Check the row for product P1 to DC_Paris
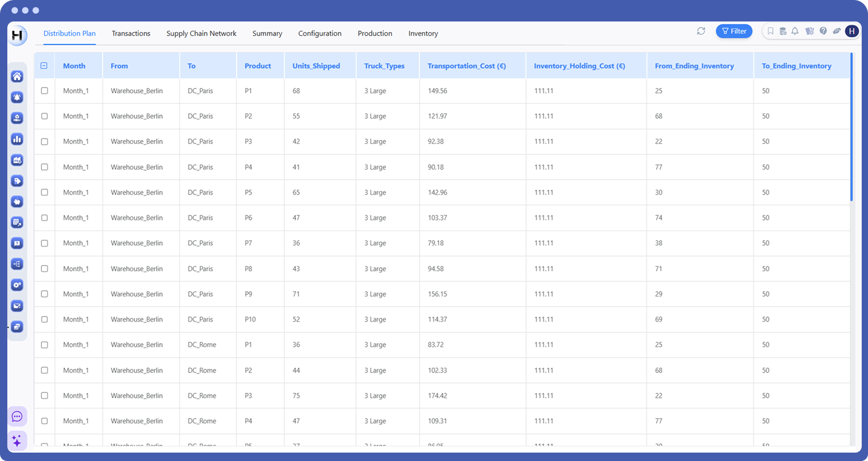 click(x=44, y=91)
